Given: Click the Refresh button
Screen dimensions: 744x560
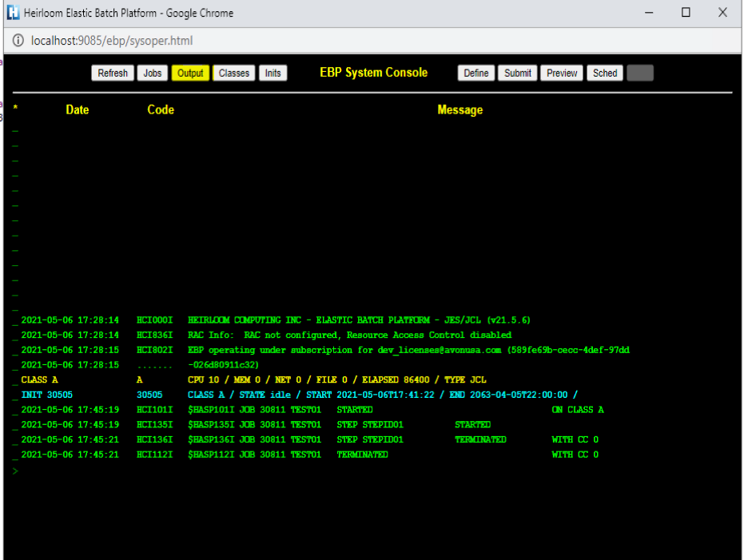Looking at the screenshot, I should [x=113, y=73].
